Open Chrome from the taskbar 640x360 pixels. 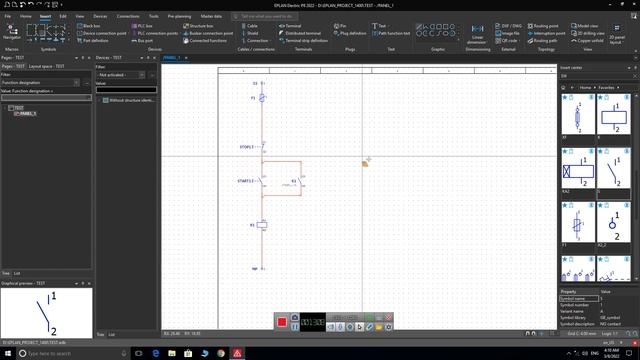click(x=221, y=353)
